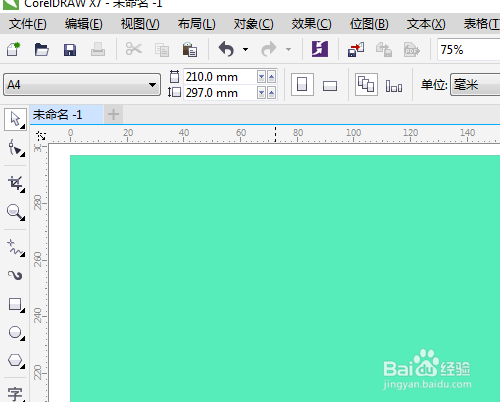Select the Rectangle tool
Viewport: 500px width, 402px height.
click(16, 305)
